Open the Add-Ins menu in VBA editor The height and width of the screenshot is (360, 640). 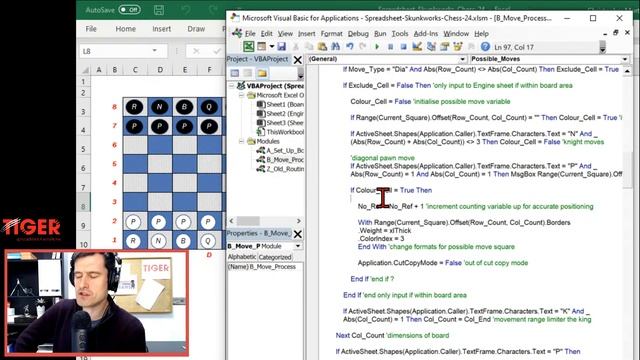[x=426, y=33]
